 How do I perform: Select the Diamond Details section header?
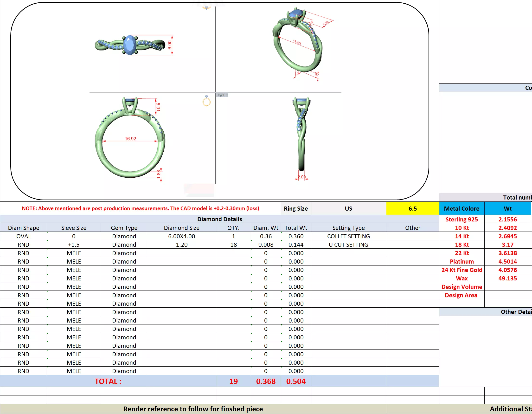coord(219,219)
